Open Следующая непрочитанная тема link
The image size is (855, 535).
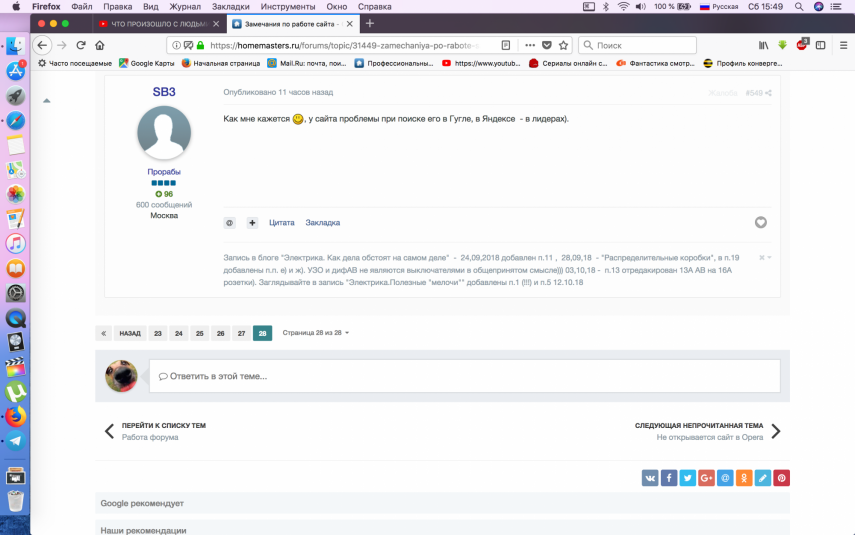708,431
